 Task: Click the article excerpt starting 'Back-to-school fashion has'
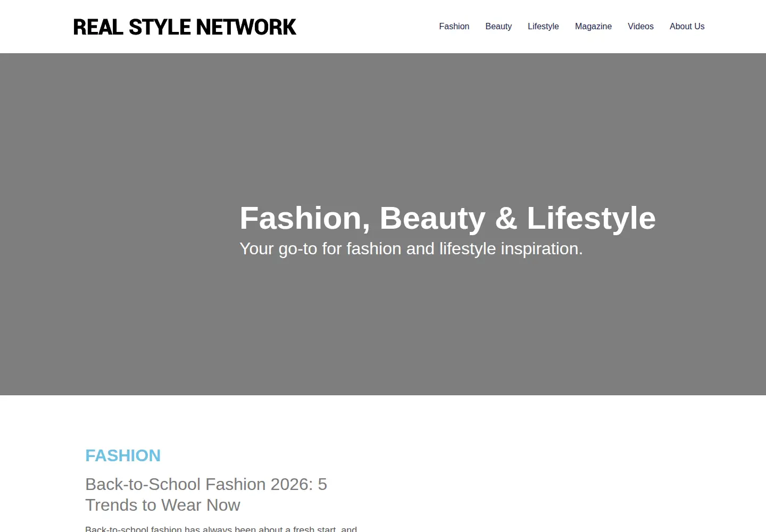[x=221, y=529]
